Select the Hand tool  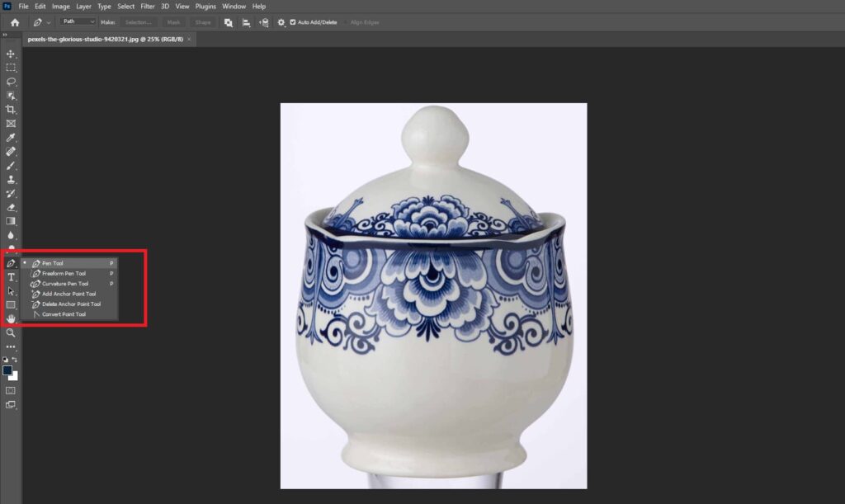point(11,319)
